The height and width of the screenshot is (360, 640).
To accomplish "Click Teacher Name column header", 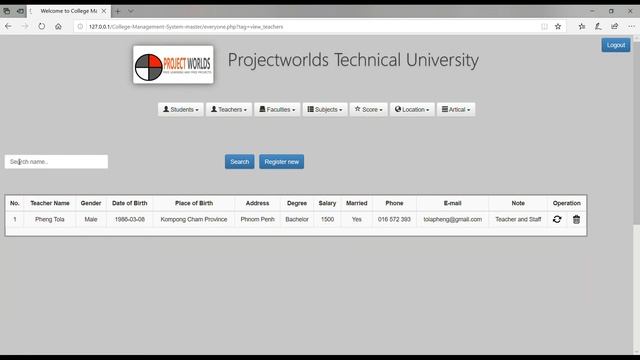I will coord(50,203).
